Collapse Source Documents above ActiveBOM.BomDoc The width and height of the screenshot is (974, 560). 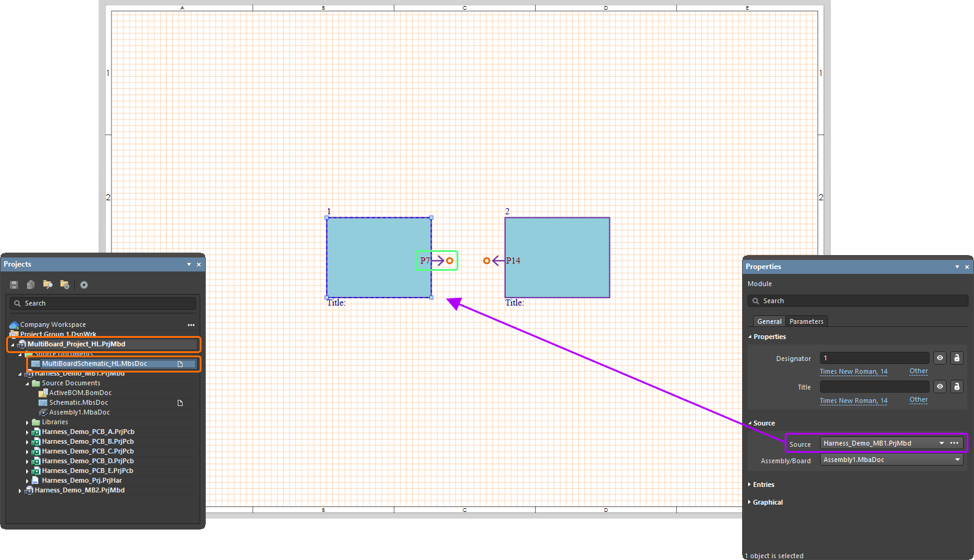pos(27,383)
